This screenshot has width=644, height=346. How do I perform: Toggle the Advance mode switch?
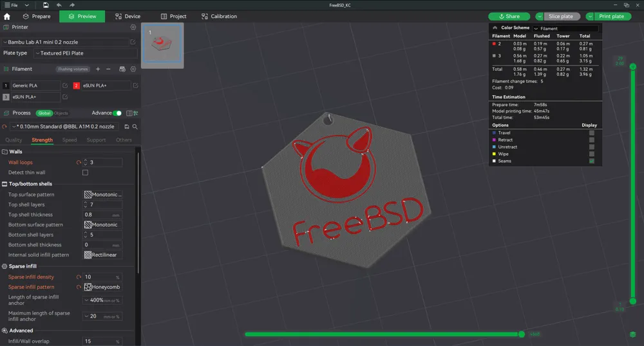point(117,113)
